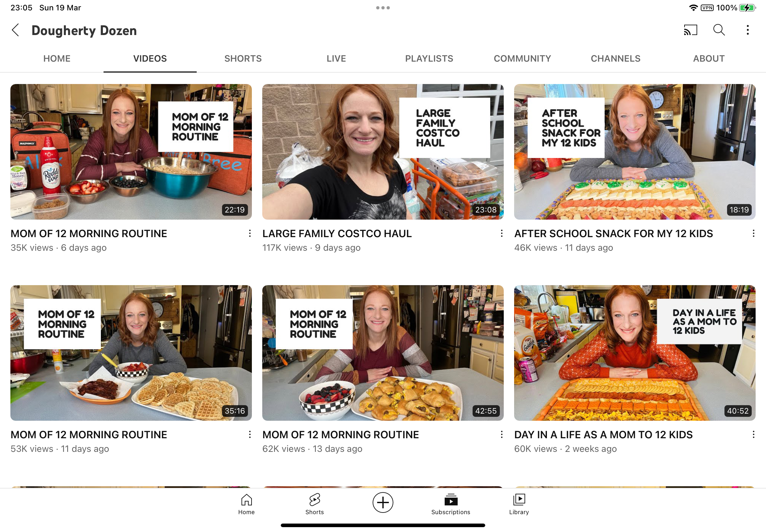Switch to the HOME channel tab
This screenshot has height=532, width=766.
(x=57, y=59)
